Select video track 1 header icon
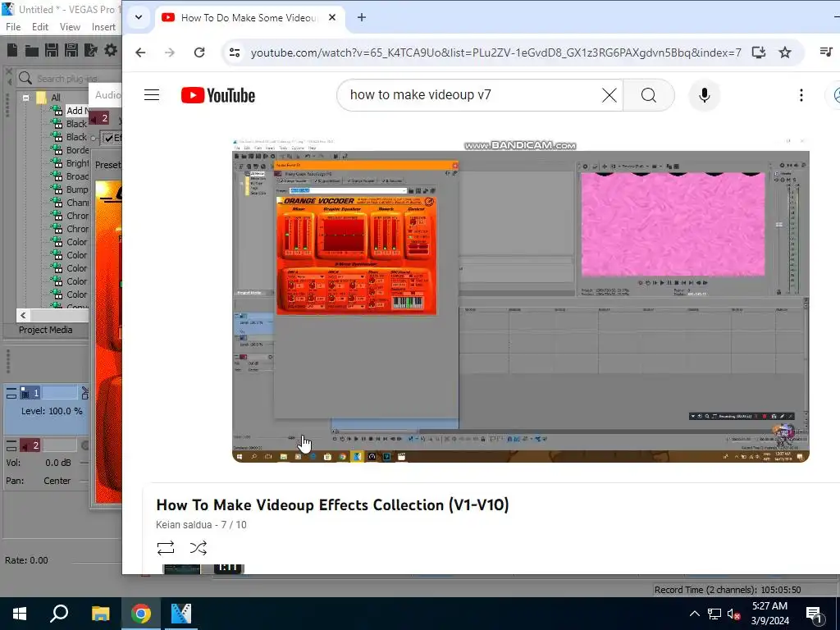Viewport: 840px width, 630px height. point(30,393)
